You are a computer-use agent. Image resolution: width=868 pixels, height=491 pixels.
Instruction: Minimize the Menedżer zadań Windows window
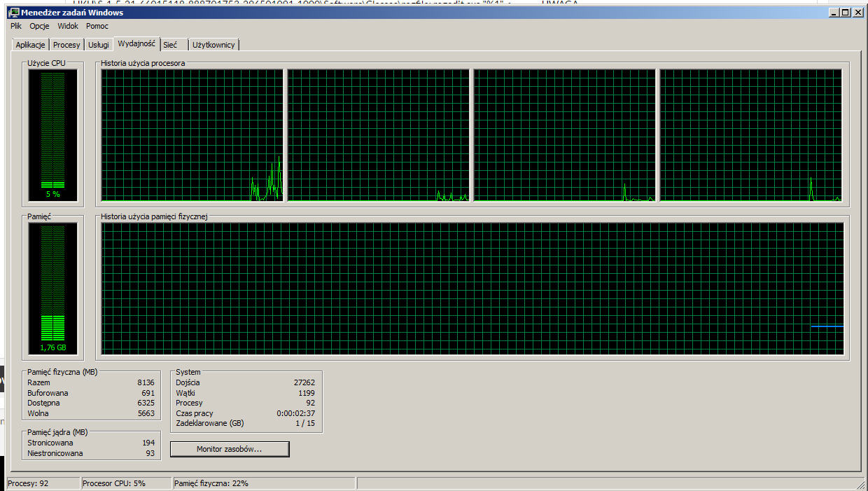pos(834,12)
